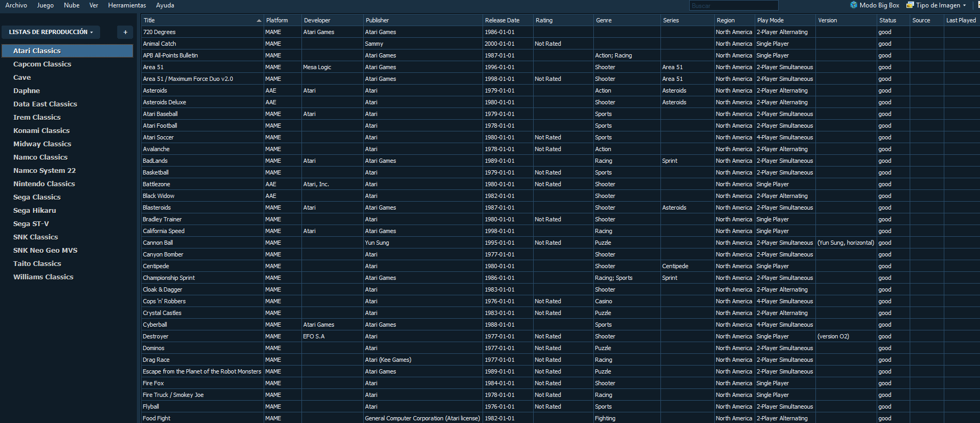The image size is (980, 423).
Task: Select the Atari Football game title
Action: [x=160, y=126]
